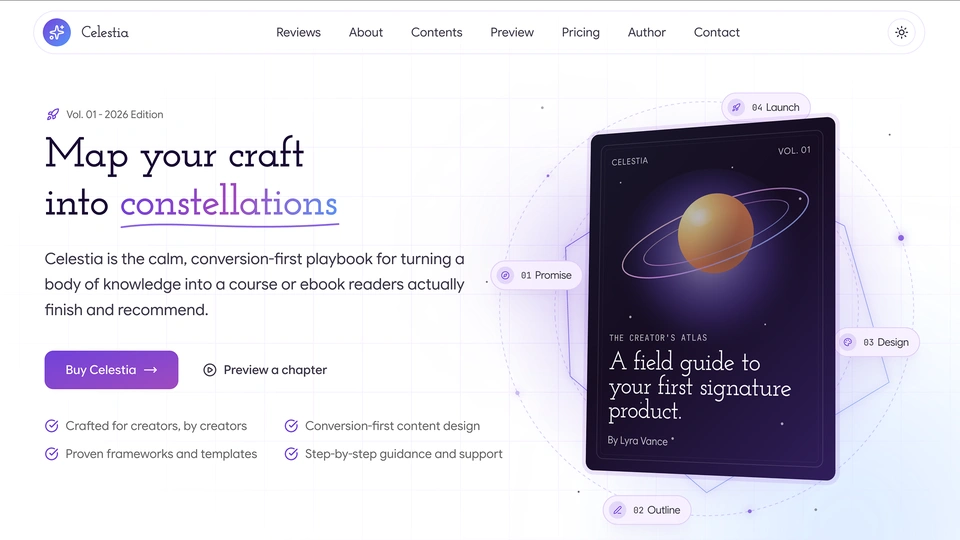The width and height of the screenshot is (960, 540).
Task: Click checkmark icon beside Proven frameworks
Action: point(51,454)
